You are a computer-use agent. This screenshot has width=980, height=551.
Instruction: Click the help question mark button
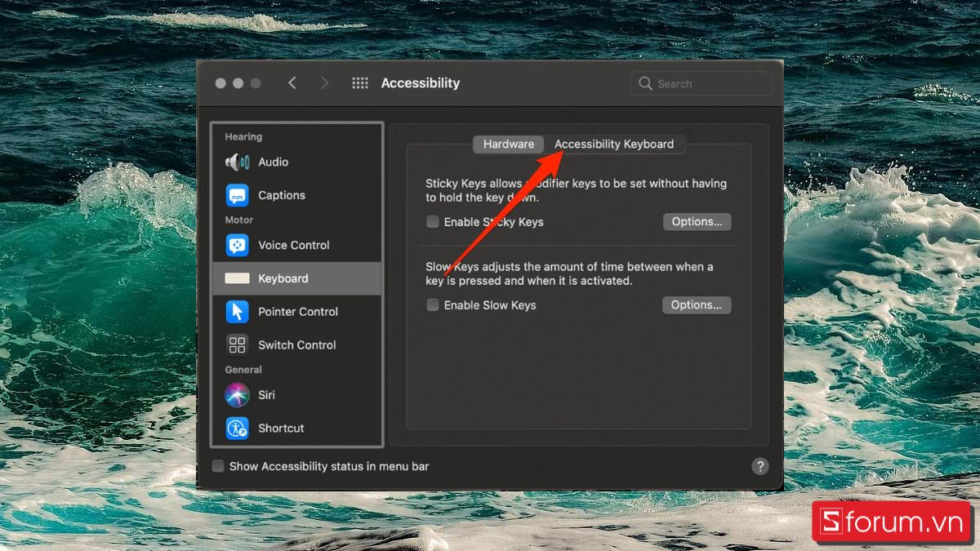(760, 465)
